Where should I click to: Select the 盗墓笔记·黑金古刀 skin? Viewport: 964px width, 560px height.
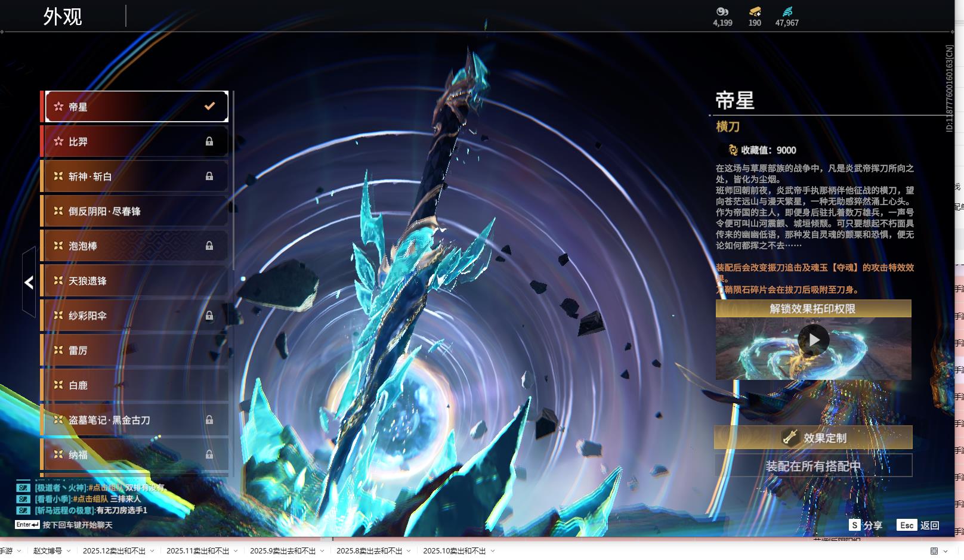[135, 420]
